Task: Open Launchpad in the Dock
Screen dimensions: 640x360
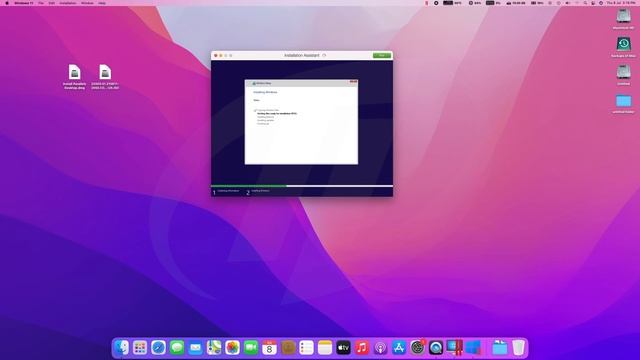Action: tap(140, 348)
